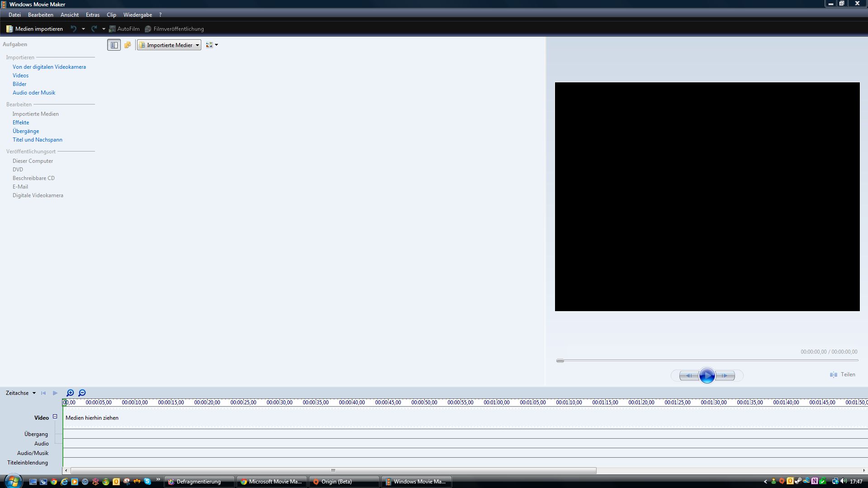Click the Bilder import link

(x=19, y=84)
